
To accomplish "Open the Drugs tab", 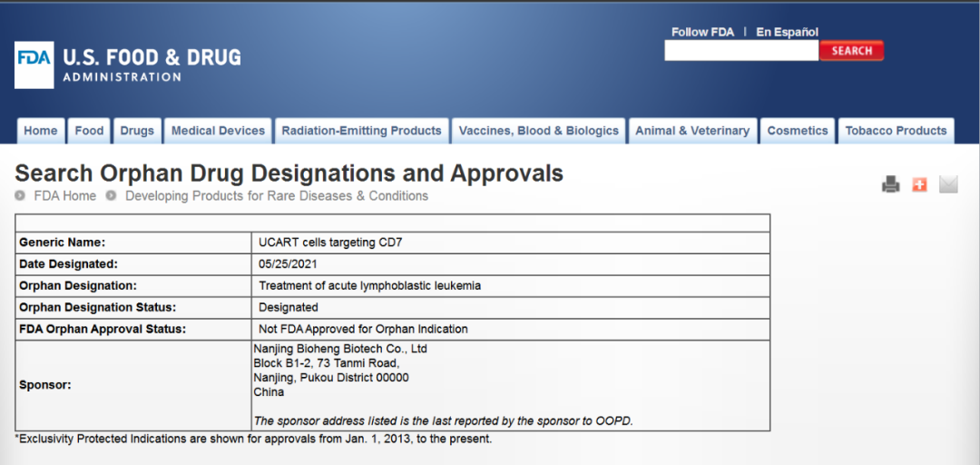I will point(137,131).
